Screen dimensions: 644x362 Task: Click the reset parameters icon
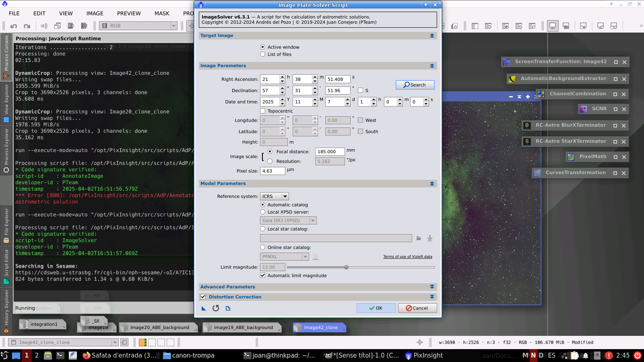(x=216, y=308)
